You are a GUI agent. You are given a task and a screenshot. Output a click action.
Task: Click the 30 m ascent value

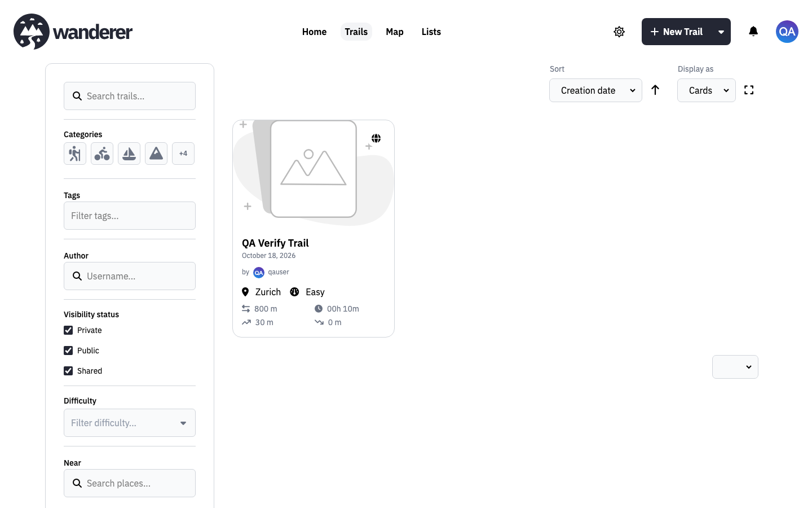pyautogui.click(x=264, y=322)
